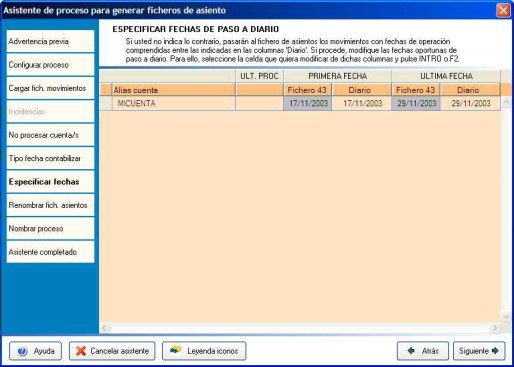514x367 pixels.
Task: Click the left arrow icon on Atrás
Action: 411,351
